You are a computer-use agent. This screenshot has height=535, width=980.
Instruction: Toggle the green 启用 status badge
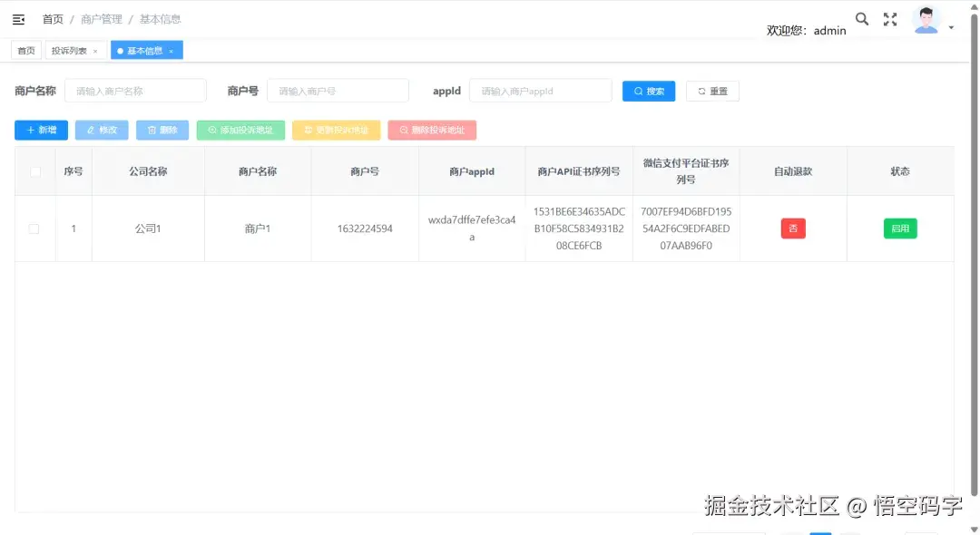click(900, 229)
